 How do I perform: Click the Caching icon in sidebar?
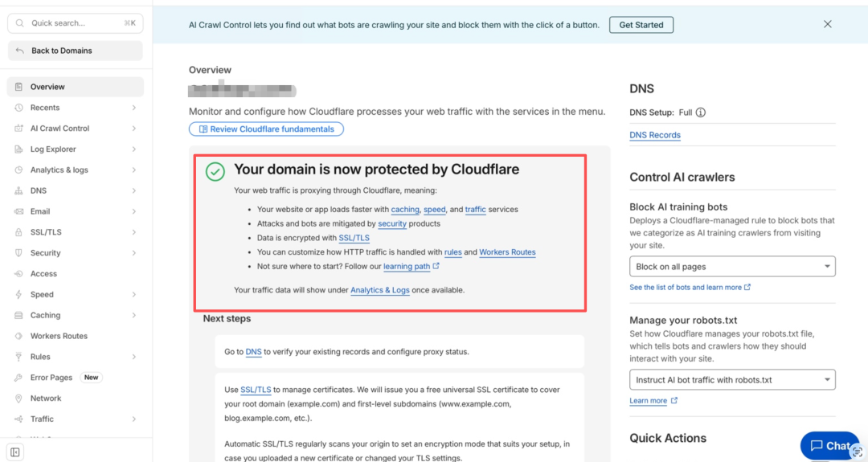point(18,316)
